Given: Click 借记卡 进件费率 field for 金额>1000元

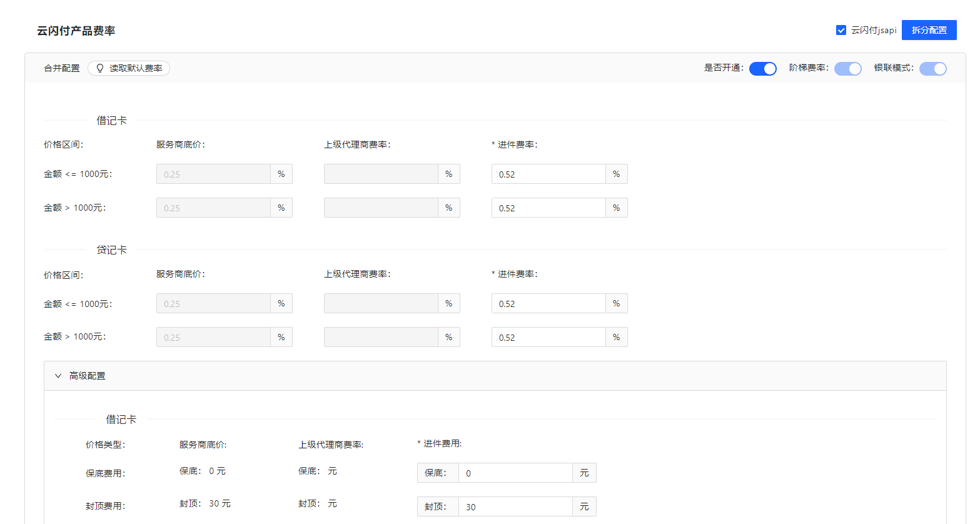Looking at the screenshot, I should tap(548, 208).
